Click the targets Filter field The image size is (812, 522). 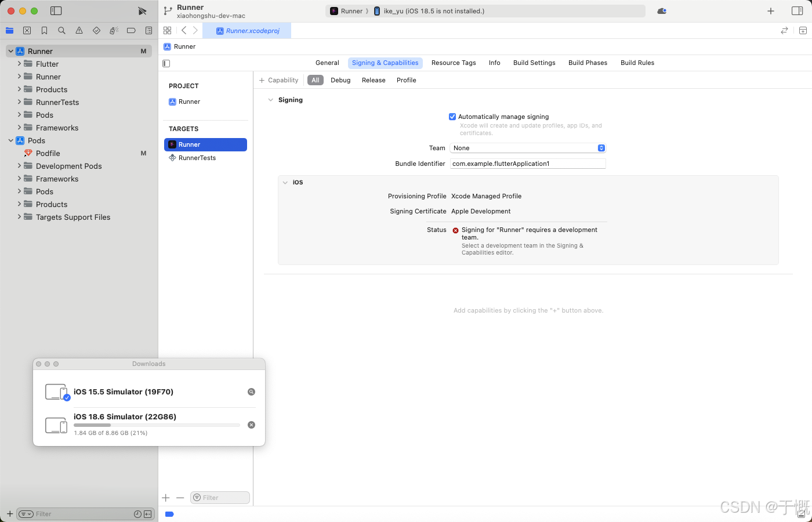[220, 498]
